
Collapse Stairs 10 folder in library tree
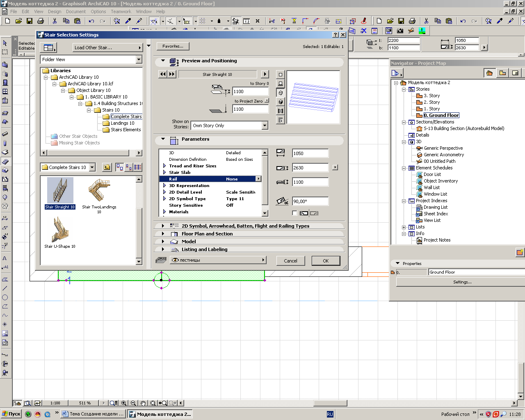pyautogui.click(x=89, y=110)
